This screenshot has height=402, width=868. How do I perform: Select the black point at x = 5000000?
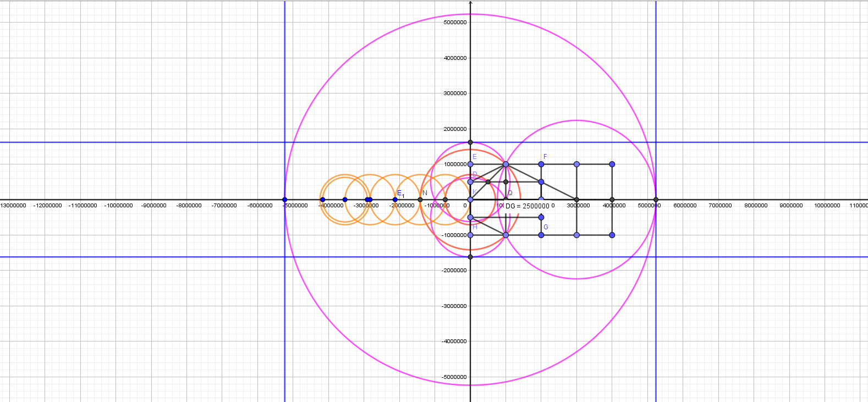tap(656, 200)
